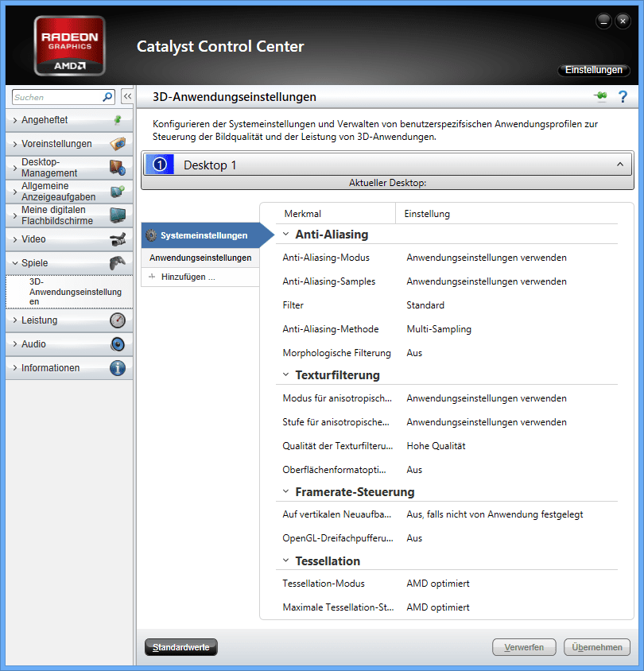Pin this page using the green pushpin
The width and height of the screenshot is (644, 671).
click(601, 96)
